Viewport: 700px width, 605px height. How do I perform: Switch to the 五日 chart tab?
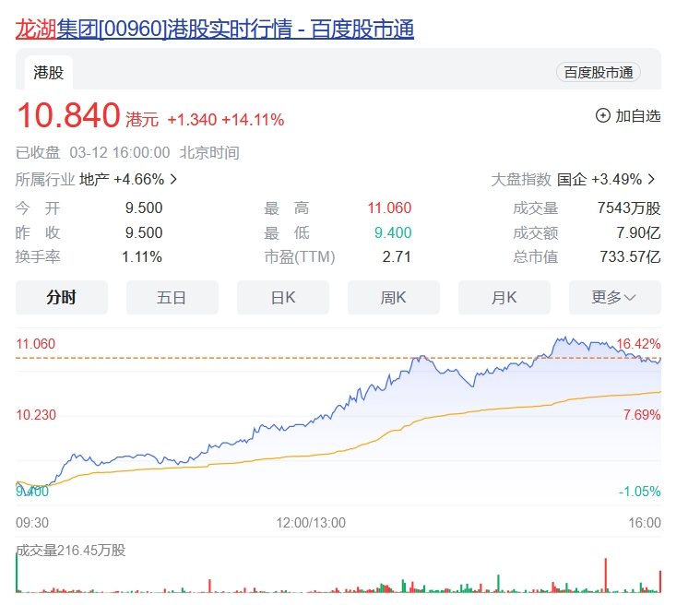(172, 297)
